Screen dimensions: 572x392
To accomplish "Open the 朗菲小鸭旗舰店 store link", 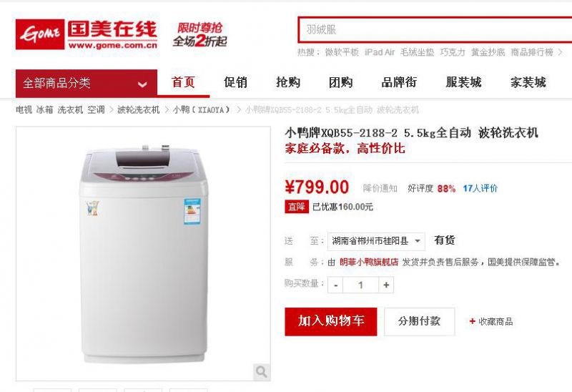I will 369,262.
